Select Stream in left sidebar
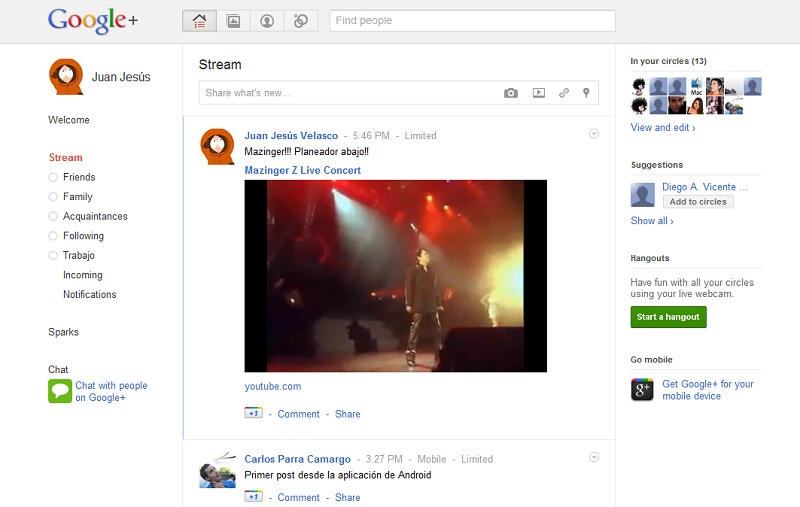The width and height of the screenshot is (800, 507). (x=65, y=158)
